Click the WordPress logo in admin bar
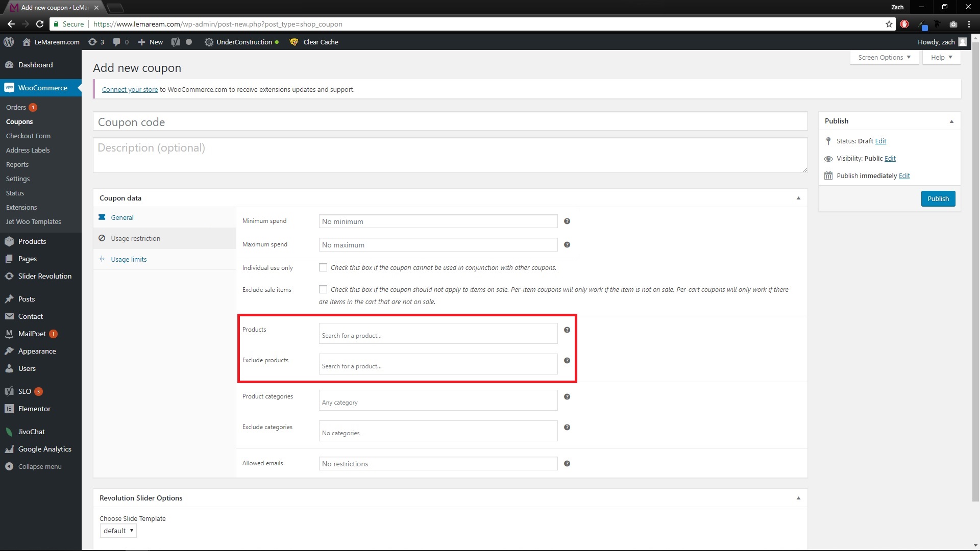 click(9, 42)
